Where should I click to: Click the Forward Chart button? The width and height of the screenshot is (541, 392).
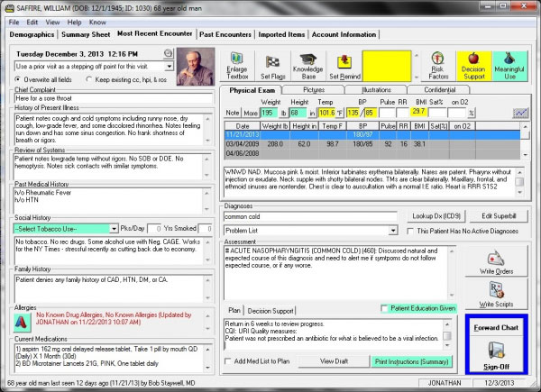pos(496,327)
